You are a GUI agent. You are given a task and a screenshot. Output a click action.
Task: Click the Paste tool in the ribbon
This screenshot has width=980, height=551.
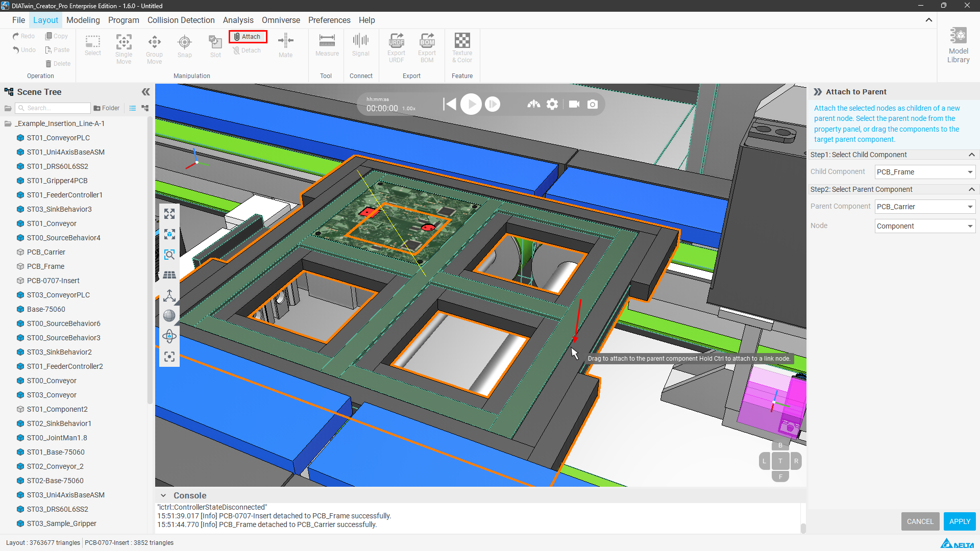[57, 50]
